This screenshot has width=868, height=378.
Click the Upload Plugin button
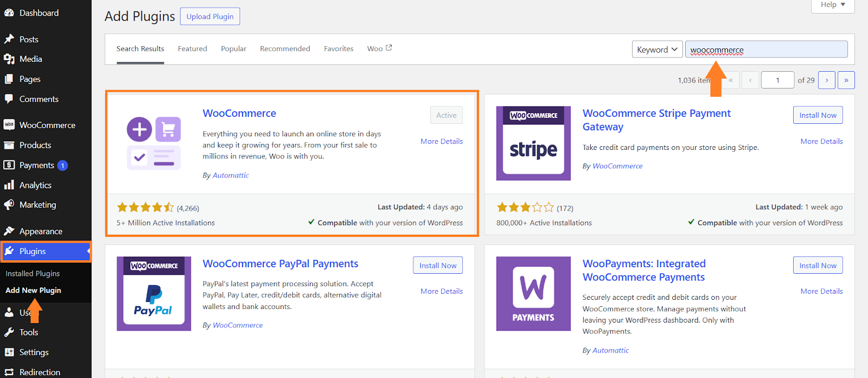click(x=210, y=16)
